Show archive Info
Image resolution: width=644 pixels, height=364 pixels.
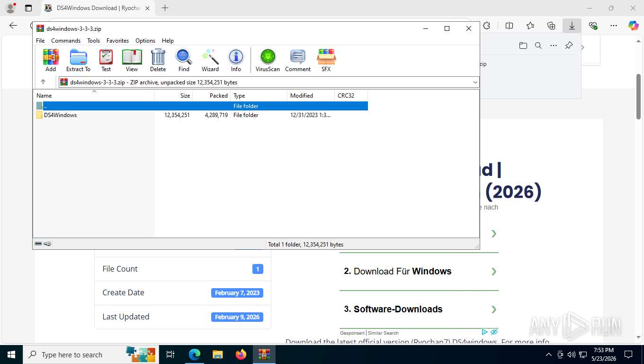(x=236, y=60)
